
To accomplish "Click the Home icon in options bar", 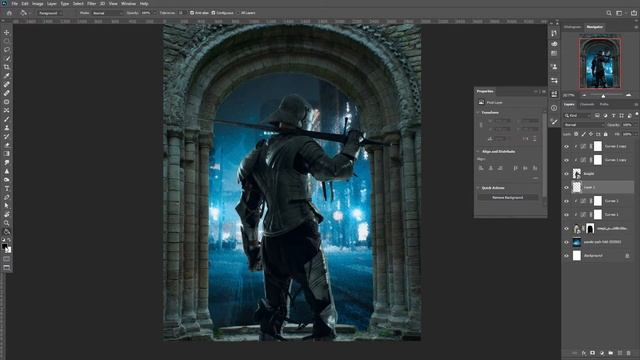I will (x=9, y=13).
